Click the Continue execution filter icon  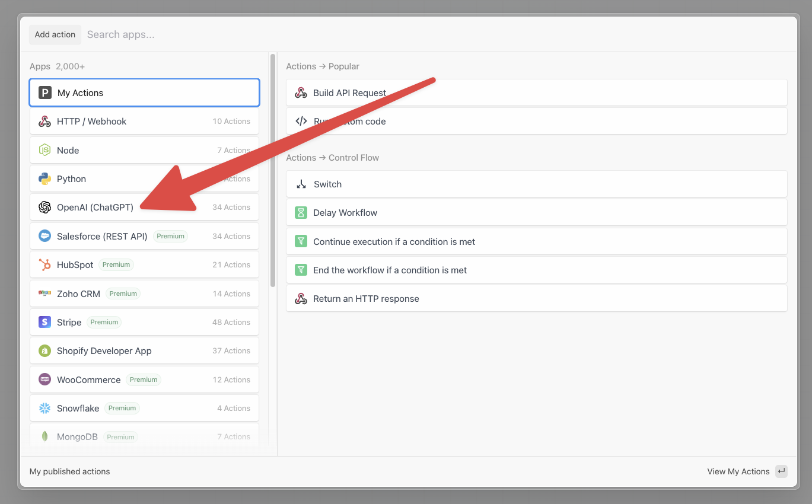point(301,241)
